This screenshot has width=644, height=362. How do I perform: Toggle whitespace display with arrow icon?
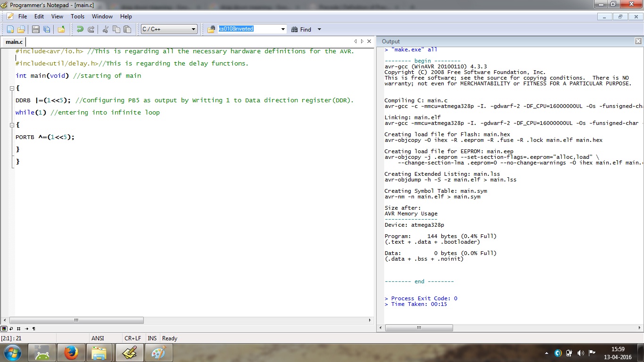click(x=26, y=329)
